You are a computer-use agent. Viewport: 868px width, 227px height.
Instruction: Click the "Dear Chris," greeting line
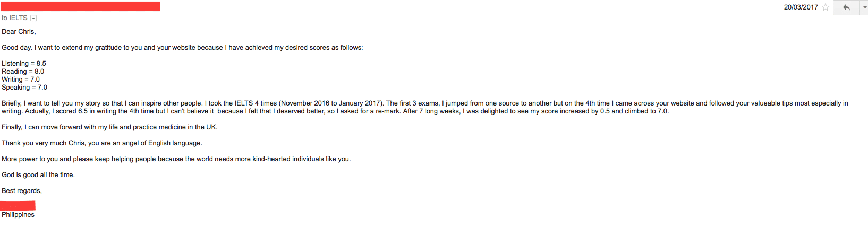[19, 32]
